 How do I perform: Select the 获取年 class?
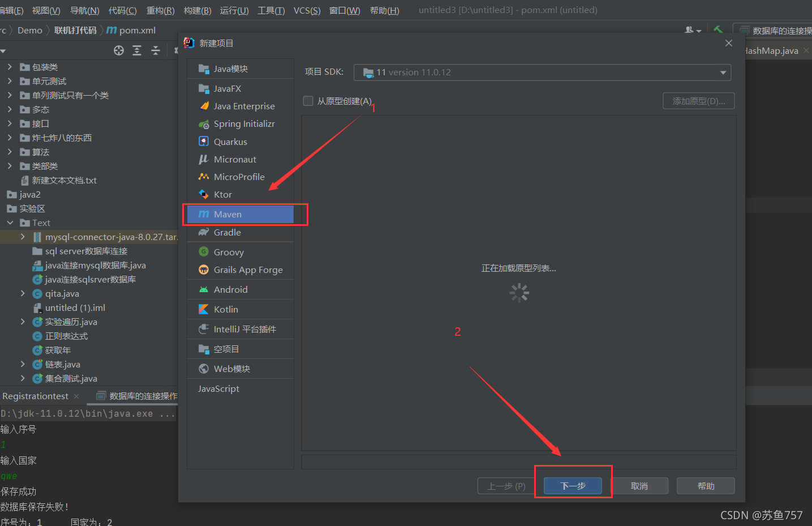pos(58,350)
